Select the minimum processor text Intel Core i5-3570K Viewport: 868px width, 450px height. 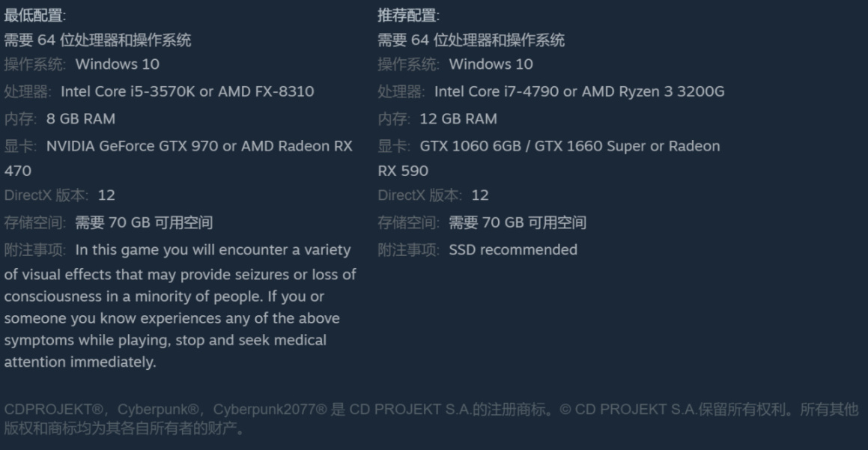click(127, 91)
